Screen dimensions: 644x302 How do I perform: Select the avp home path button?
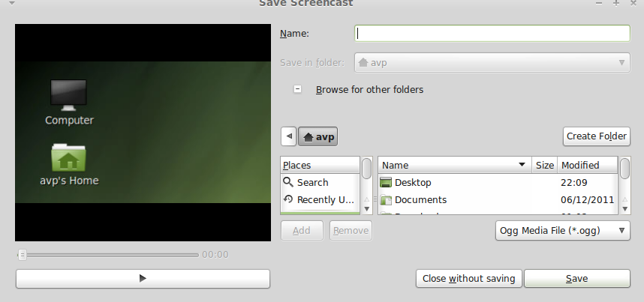tap(318, 136)
